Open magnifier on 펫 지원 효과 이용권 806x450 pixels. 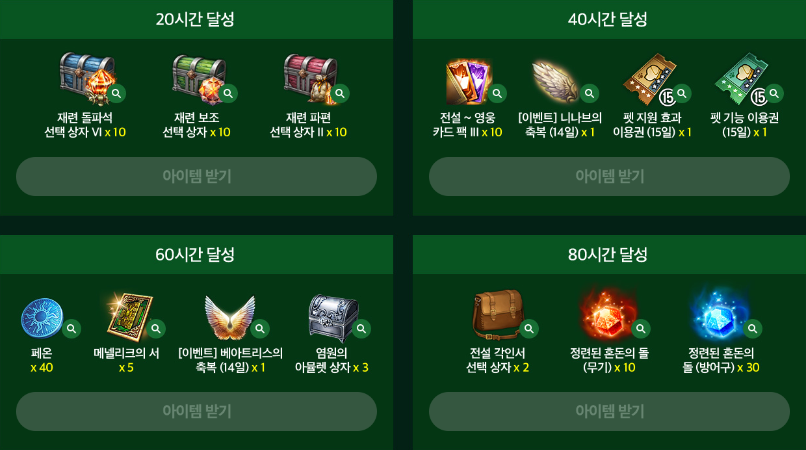pos(682,94)
